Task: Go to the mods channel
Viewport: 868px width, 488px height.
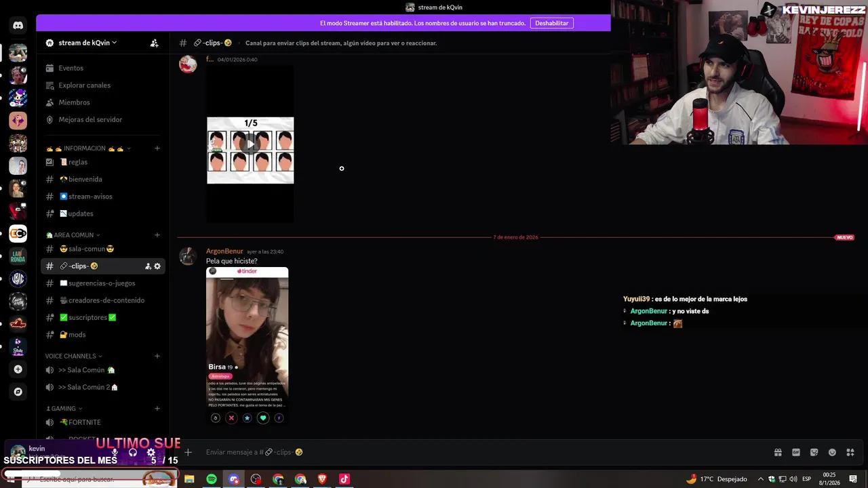Action: point(103,335)
